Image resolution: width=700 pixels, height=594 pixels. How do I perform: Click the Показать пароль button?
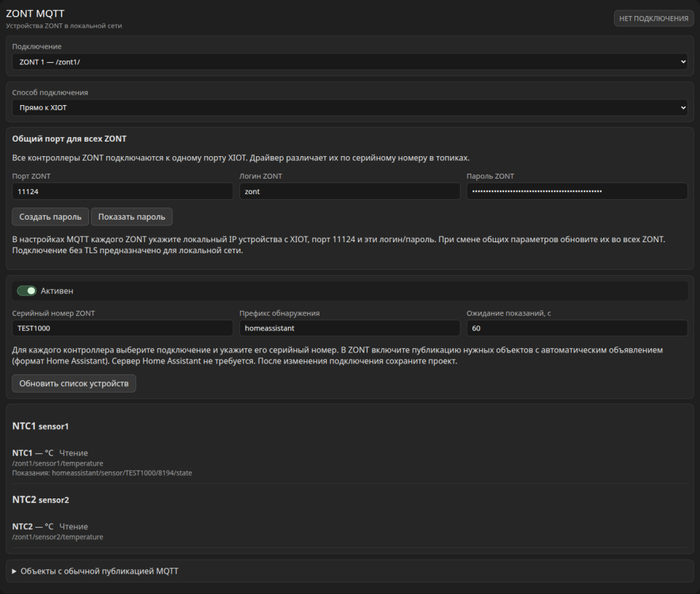(132, 217)
